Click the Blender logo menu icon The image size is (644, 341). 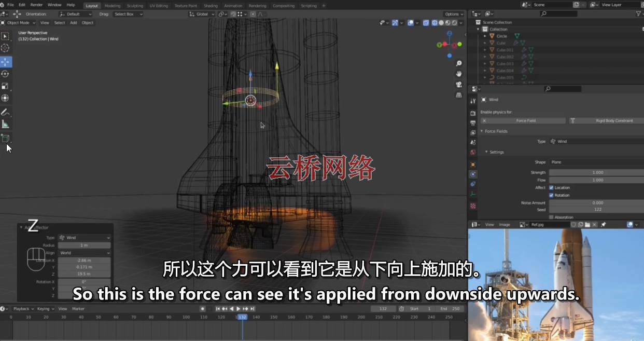tap(3, 5)
